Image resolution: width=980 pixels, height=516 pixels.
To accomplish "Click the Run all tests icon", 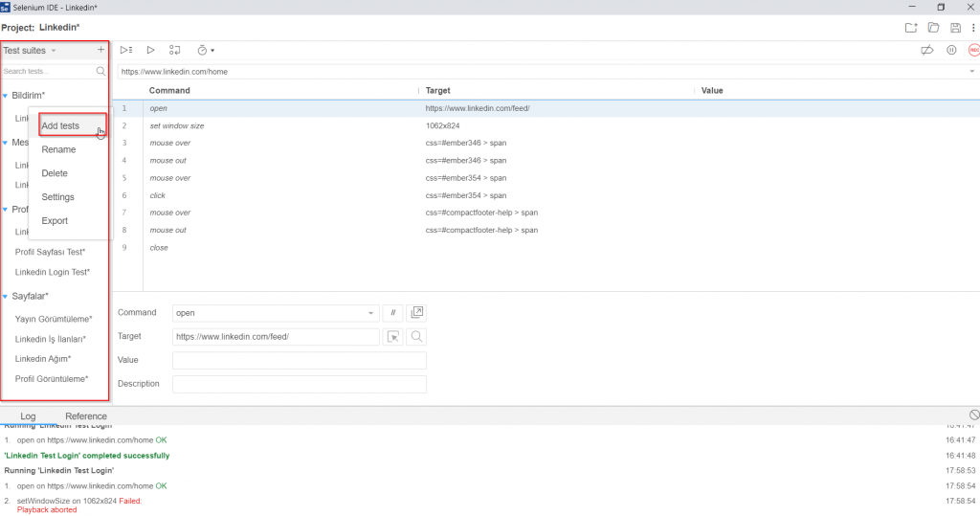I will coord(126,50).
